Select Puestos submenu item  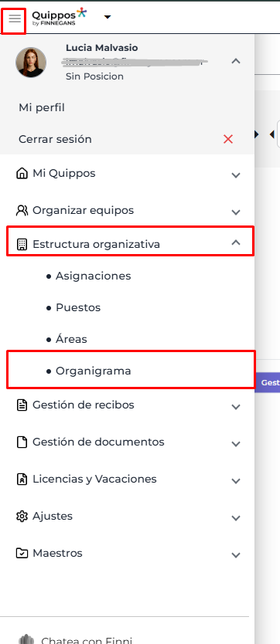point(78,307)
